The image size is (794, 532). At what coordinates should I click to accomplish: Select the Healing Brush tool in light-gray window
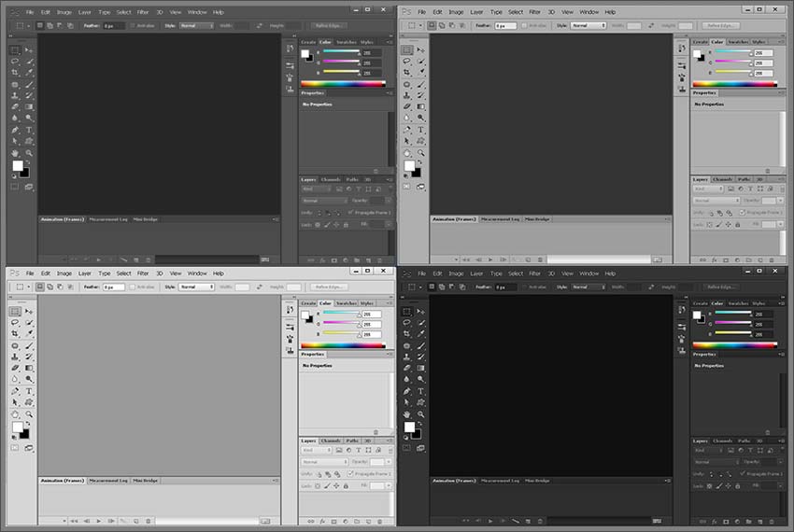pos(15,345)
